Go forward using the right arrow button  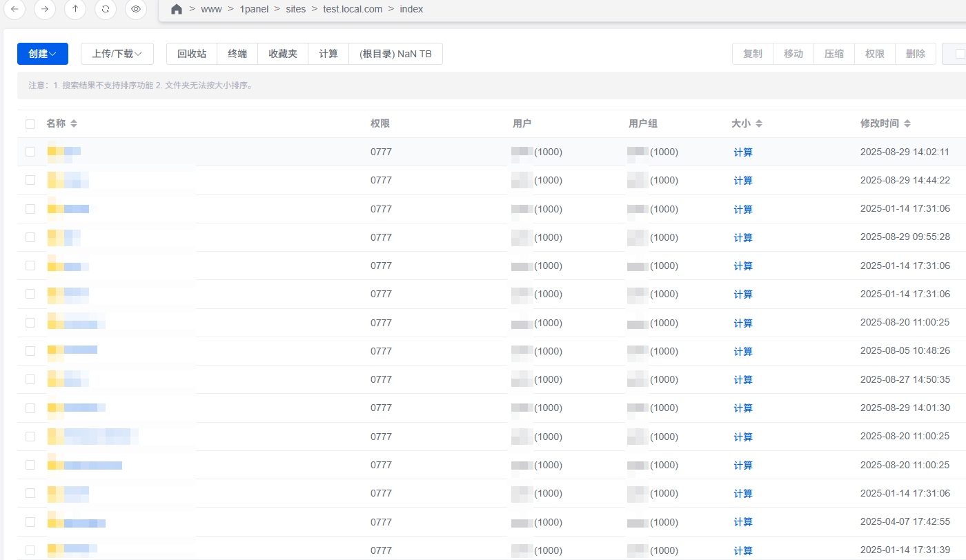pos(45,9)
